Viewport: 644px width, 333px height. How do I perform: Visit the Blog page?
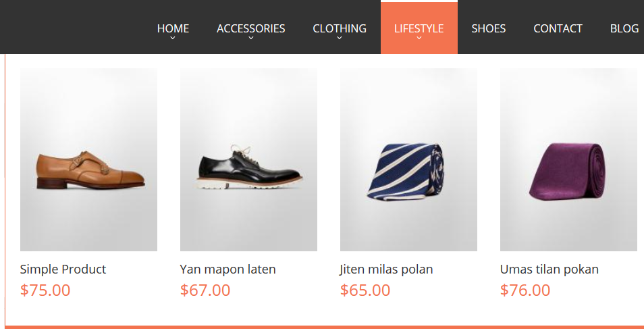point(624,28)
